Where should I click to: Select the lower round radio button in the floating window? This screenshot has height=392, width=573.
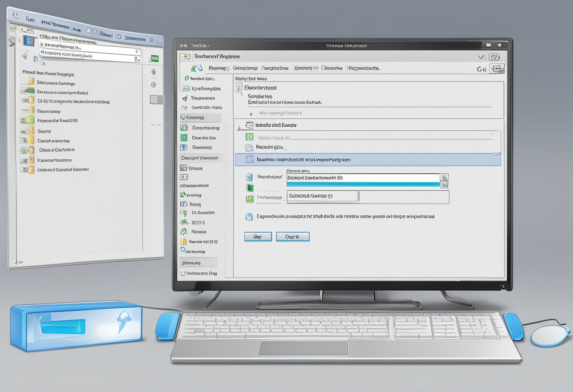(153, 85)
